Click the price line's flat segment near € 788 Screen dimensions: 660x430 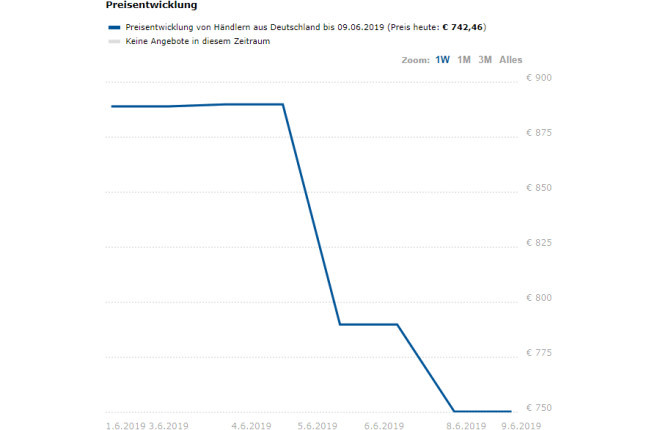point(369,324)
